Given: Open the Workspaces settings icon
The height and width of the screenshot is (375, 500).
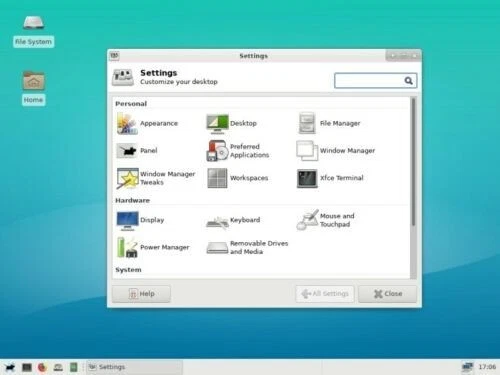Looking at the screenshot, I should [217, 178].
